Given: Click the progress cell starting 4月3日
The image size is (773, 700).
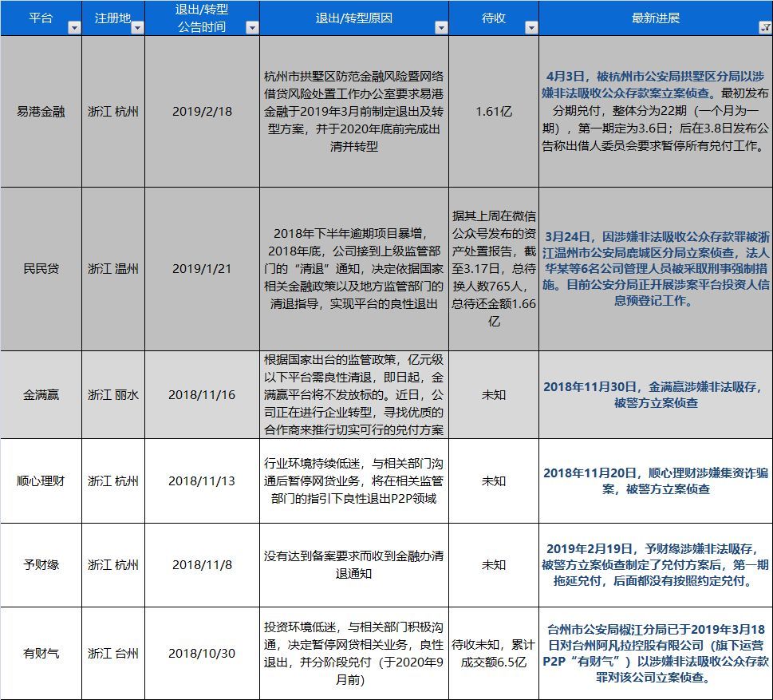Looking at the screenshot, I should click(x=656, y=112).
